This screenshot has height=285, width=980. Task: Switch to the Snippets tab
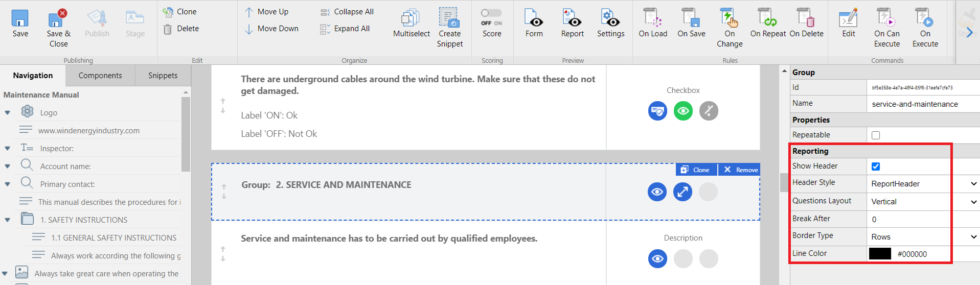[x=163, y=76]
